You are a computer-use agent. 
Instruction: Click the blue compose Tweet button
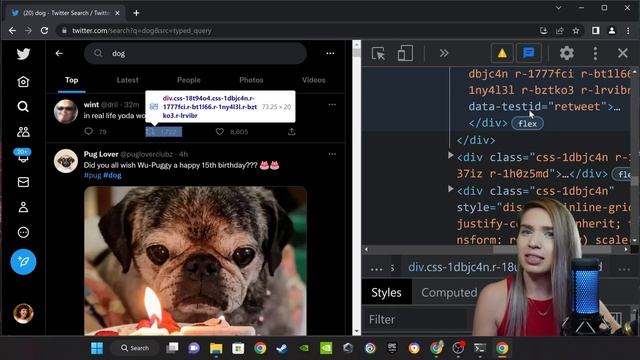[x=23, y=262]
